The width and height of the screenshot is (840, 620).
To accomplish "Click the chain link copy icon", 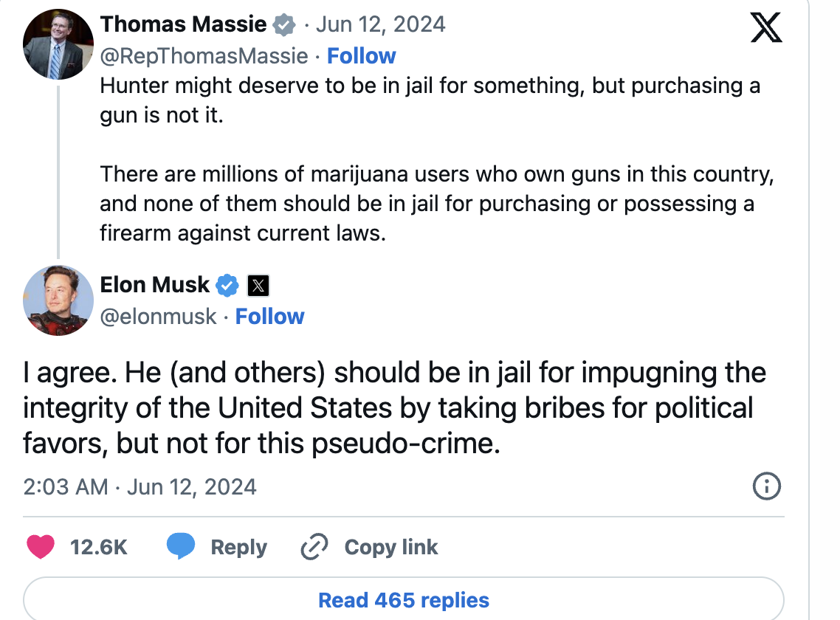I will pyautogui.click(x=314, y=547).
